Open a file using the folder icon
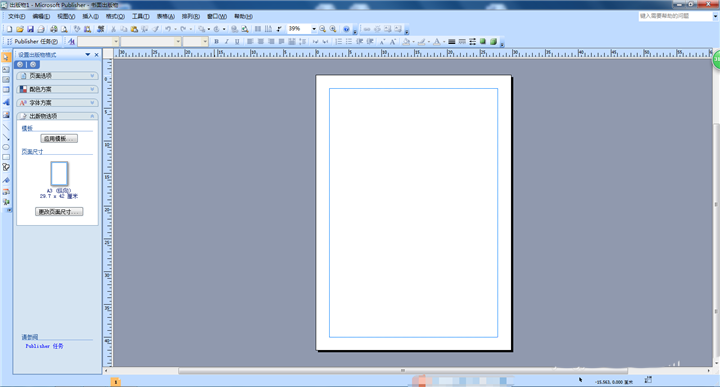Screen dimensions: 720x387 pos(20,29)
